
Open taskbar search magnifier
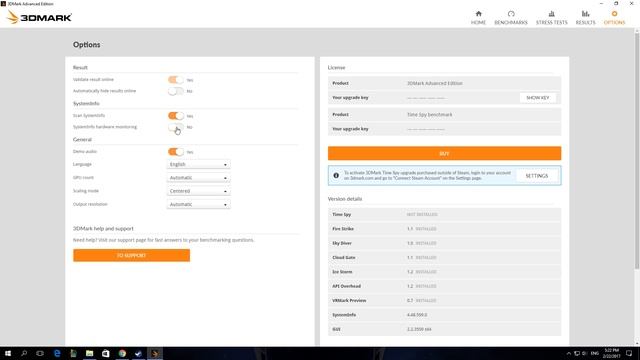click(x=24, y=353)
